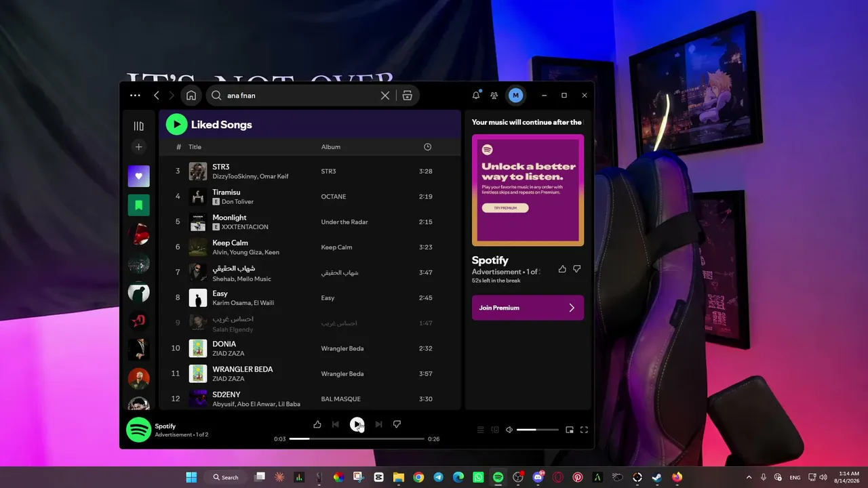Open the taskbar clock and date
The width and height of the screenshot is (868, 488).
click(849, 477)
